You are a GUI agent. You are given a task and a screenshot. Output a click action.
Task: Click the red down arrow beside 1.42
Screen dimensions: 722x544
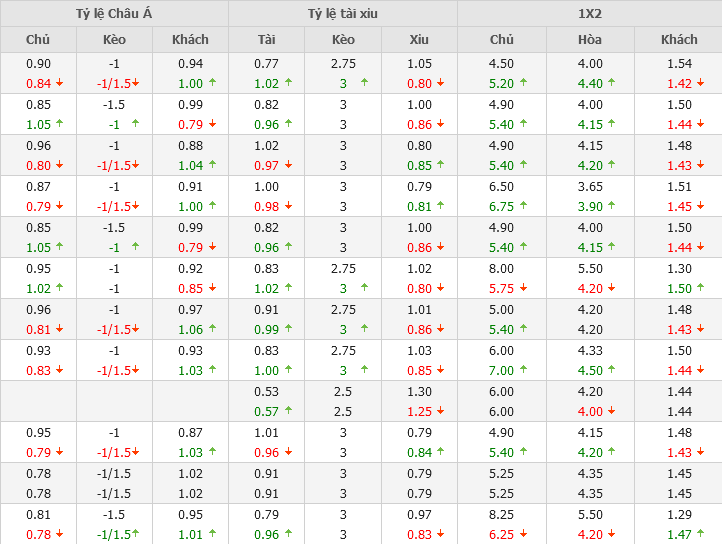click(x=702, y=84)
